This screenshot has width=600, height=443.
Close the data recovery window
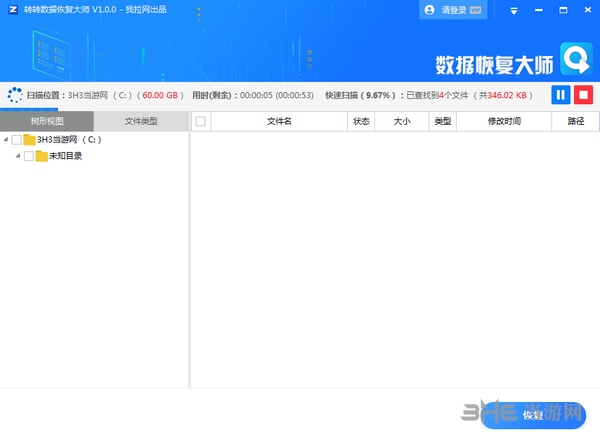click(588, 10)
